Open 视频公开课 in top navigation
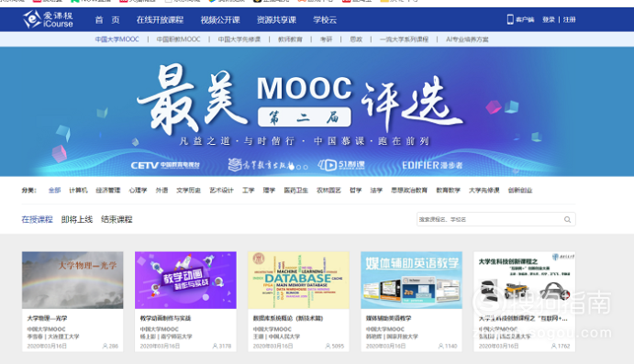Image resolution: width=634 pixels, height=364 pixels. (x=220, y=20)
